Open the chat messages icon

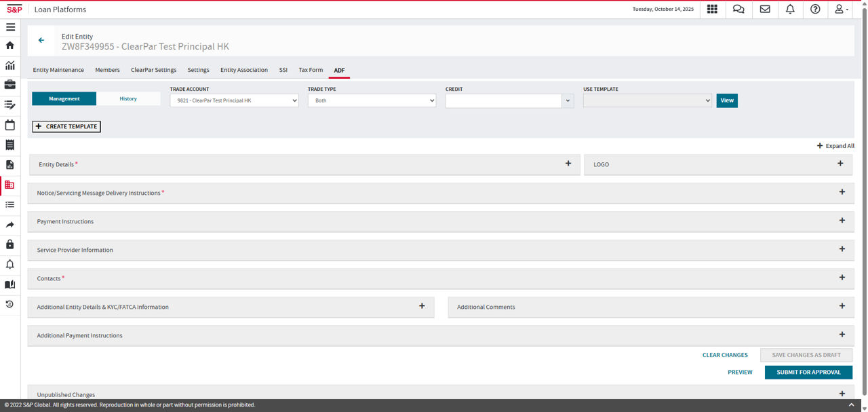click(738, 10)
